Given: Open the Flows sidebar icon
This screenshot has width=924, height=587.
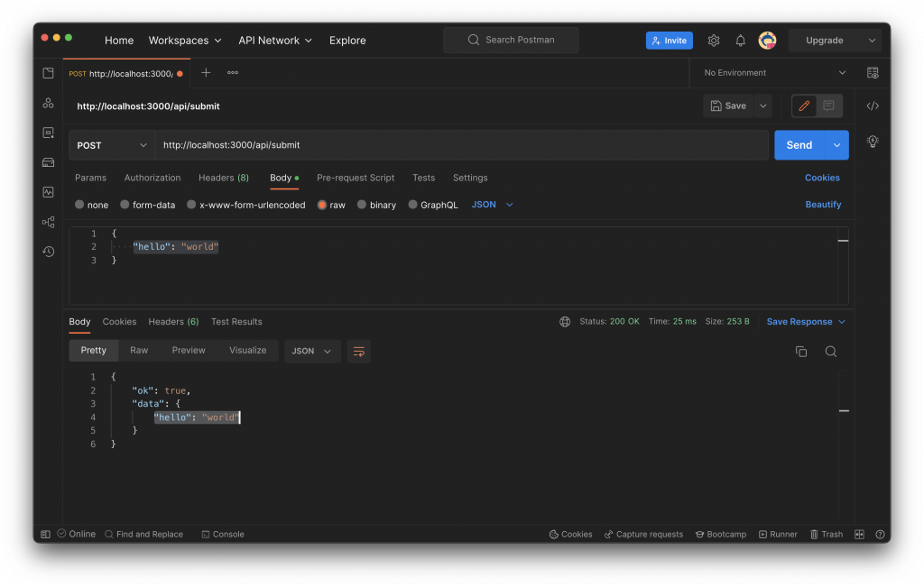Looking at the screenshot, I should point(49,222).
